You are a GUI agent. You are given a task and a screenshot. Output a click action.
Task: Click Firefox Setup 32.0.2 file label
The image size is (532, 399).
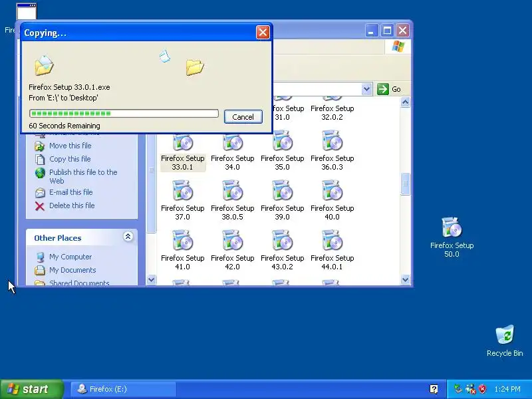(332, 112)
